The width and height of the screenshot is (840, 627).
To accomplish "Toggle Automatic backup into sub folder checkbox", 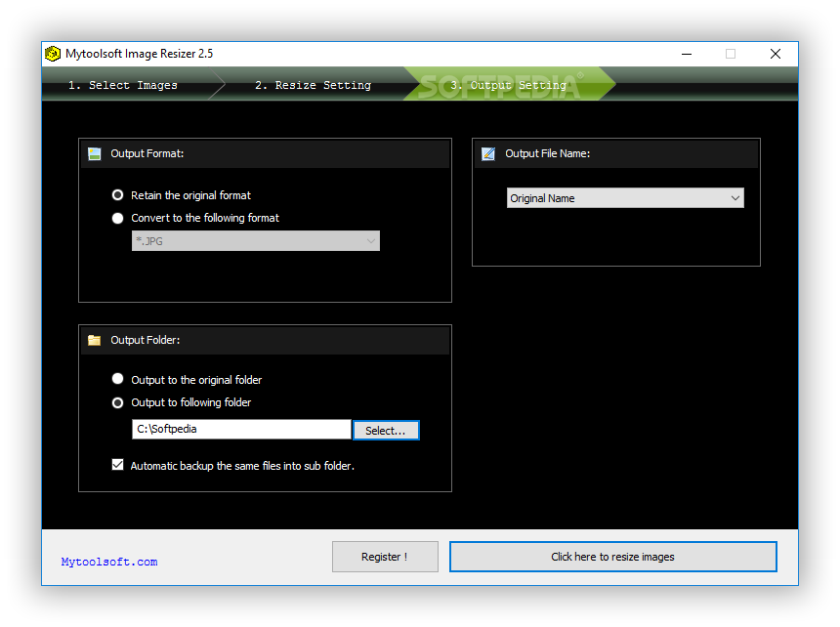I will pyautogui.click(x=117, y=465).
